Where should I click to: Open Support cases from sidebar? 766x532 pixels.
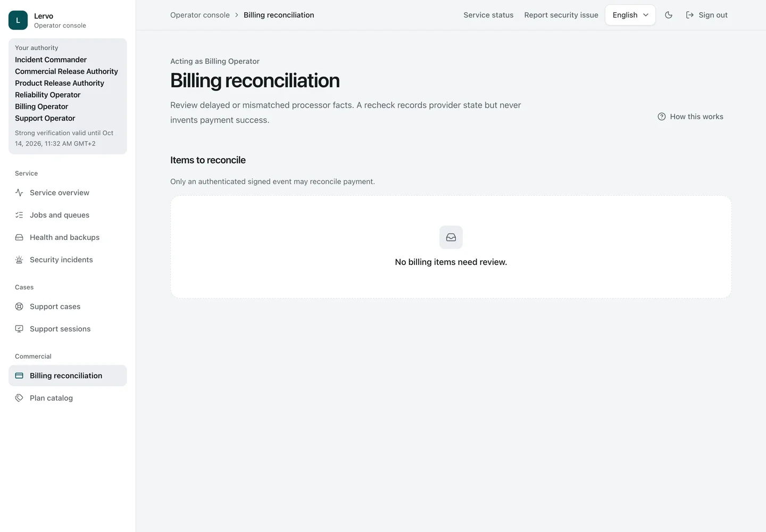(x=68, y=306)
